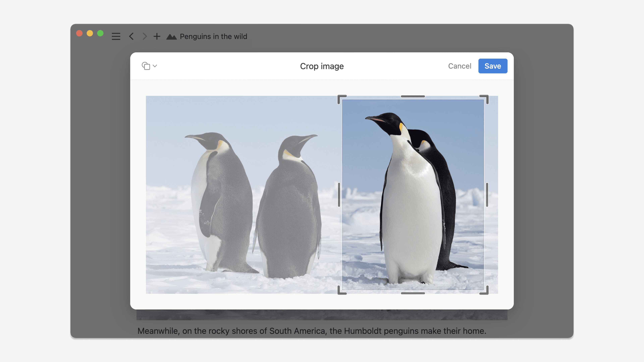Screen dimensions: 644x362
Task: Expand the aspect ratio dropdown chevron
Action: coord(155,66)
